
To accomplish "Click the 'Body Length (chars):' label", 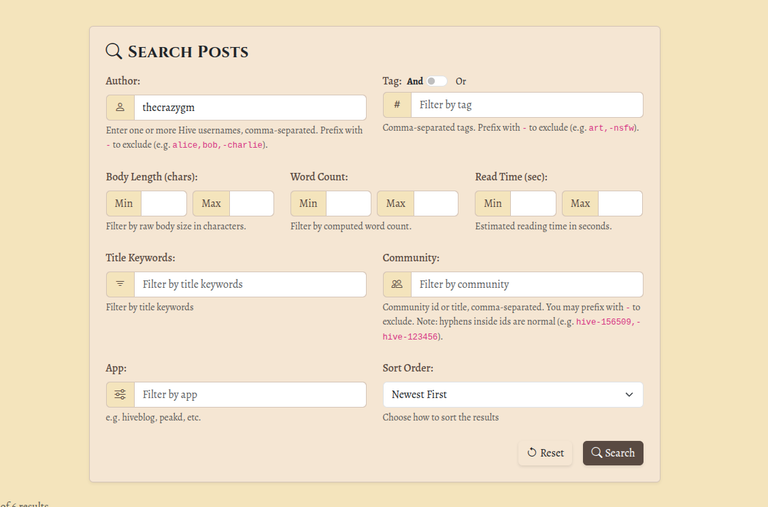I will (152, 177).
